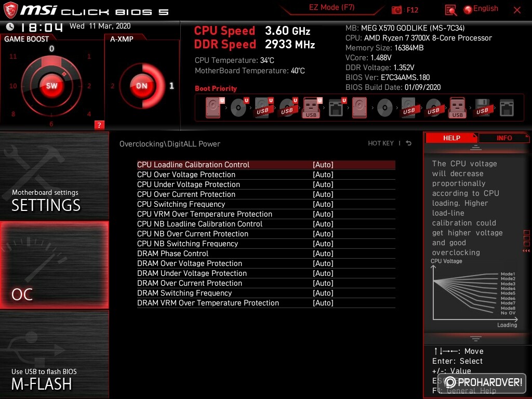Open the CPU Under Voltage Protection [Auto] value
The image size is (532, 399).
(x=323, y=184)
